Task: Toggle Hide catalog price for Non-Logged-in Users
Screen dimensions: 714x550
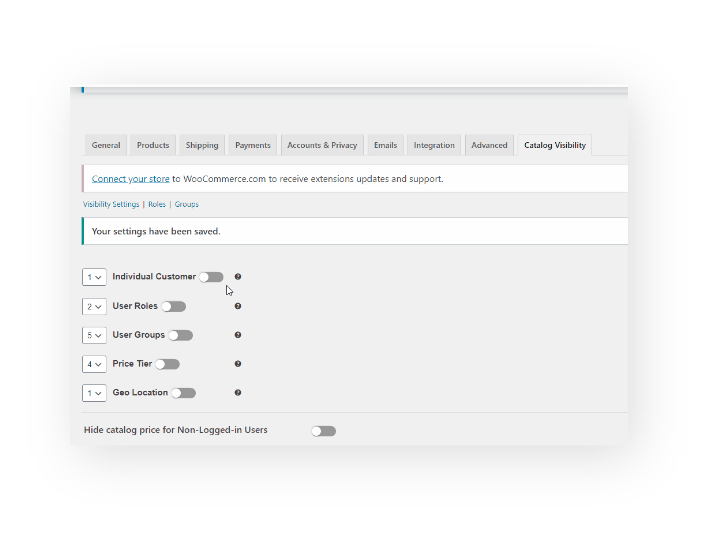Action: click(324, 431)
